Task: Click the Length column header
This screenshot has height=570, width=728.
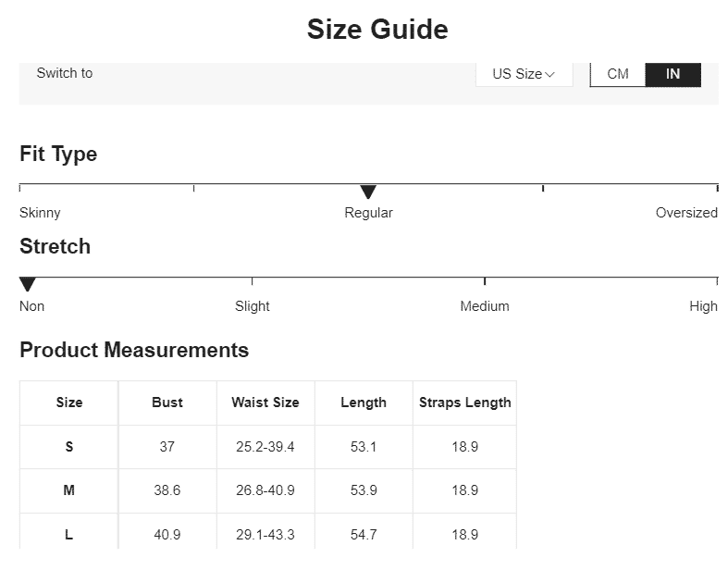Action: tap(364, 403)
